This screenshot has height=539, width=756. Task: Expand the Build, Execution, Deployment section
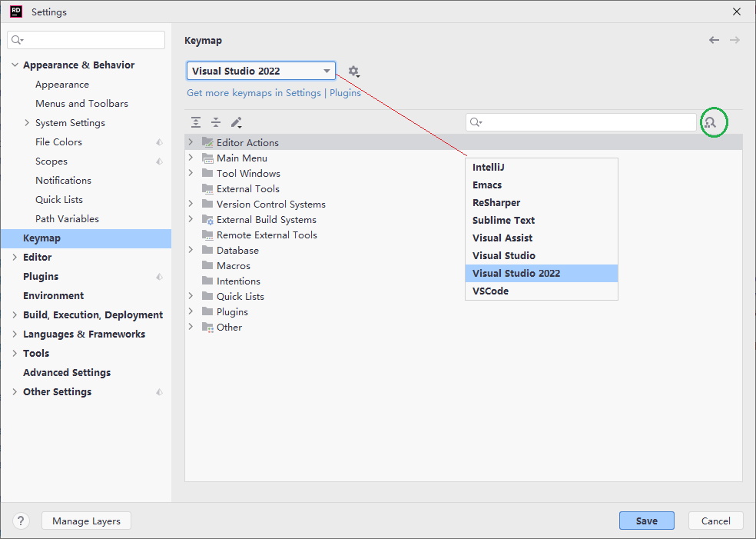[x=15, y=314]
